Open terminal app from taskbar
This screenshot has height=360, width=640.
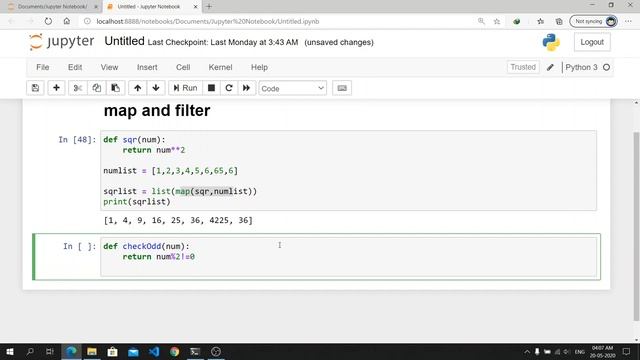(195, 351)
